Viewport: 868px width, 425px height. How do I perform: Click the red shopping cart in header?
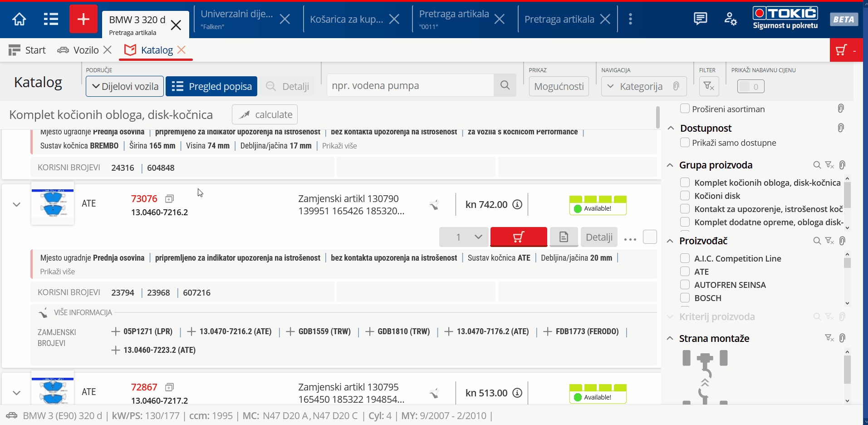842,50
